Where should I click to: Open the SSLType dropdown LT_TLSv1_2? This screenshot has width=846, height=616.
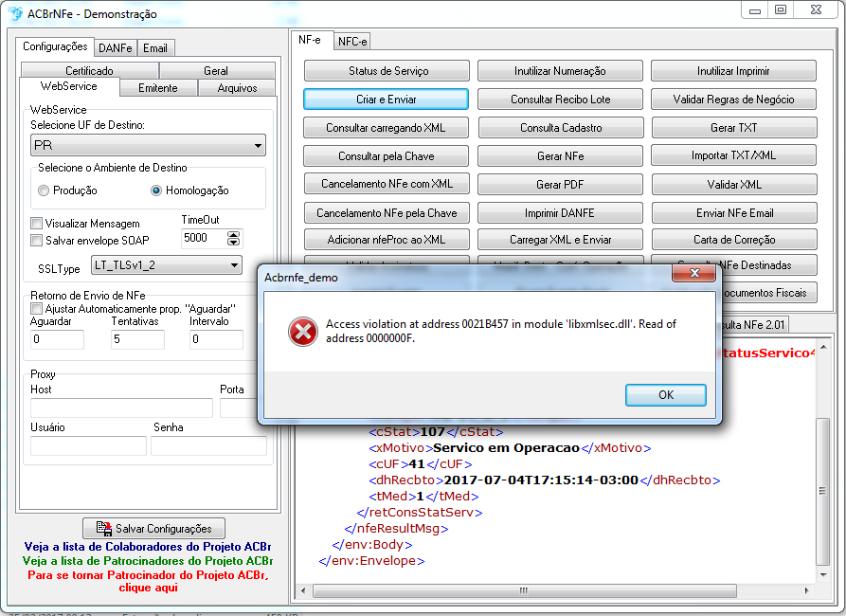point(166,265)
